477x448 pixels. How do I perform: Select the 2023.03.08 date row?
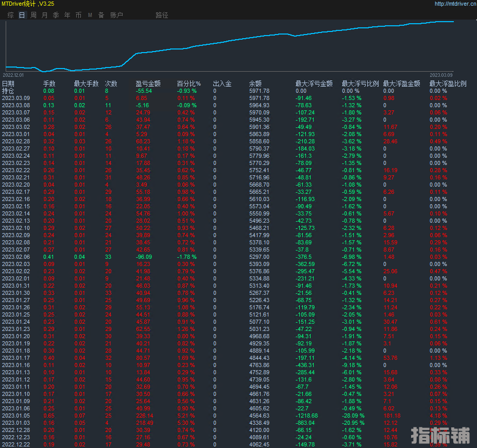(16, 105)
